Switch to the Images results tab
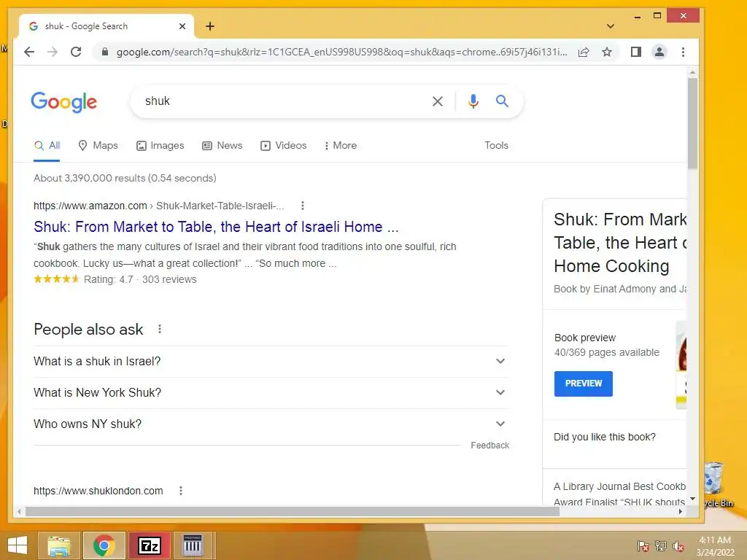This screenshot has width=747, height=560. click(x=160, y=145)
